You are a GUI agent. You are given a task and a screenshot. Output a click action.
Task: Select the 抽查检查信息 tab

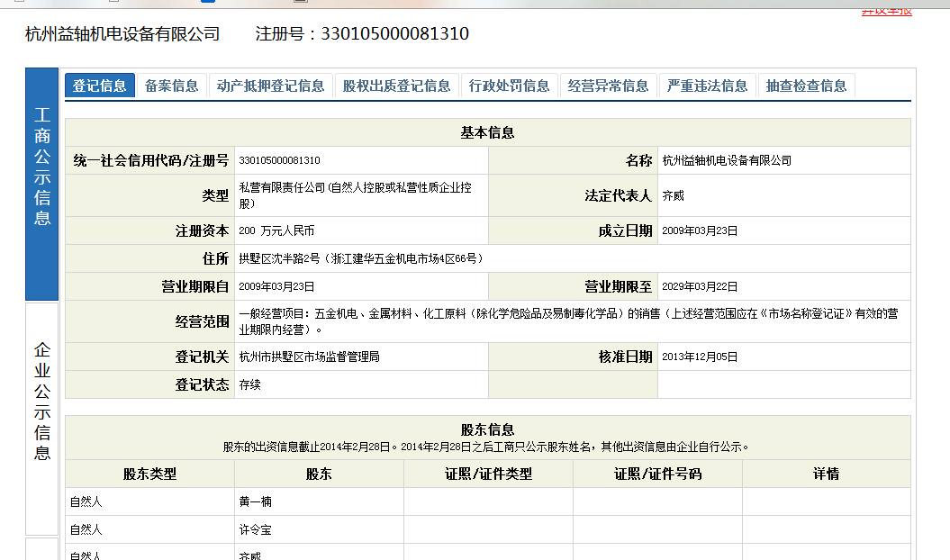[806, 86]
